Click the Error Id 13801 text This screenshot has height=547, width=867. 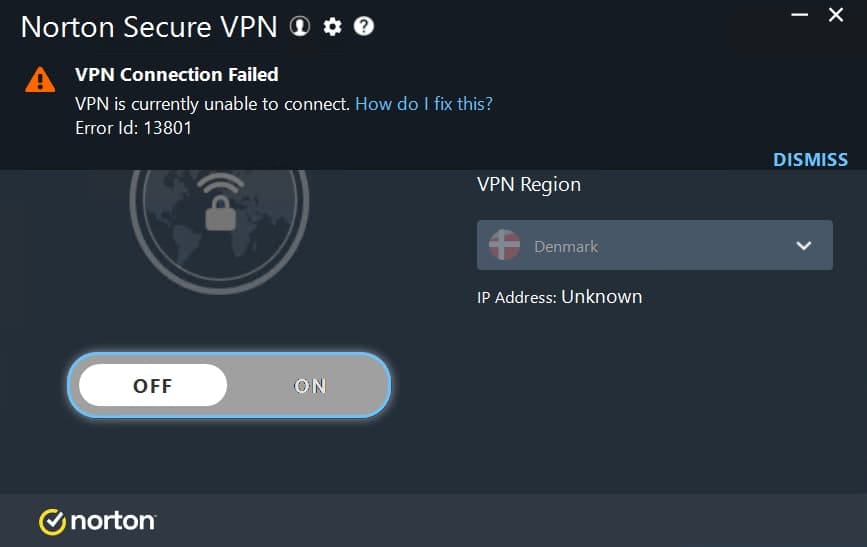point(134,127)
